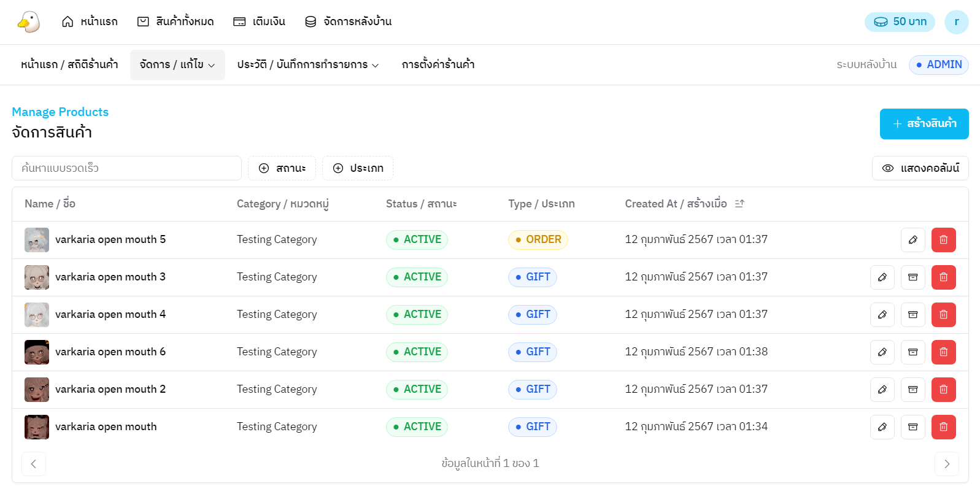Expand ประวัติ / บันทึกการทำรายการ menu

pyautogui.click(x=307, y=64)
